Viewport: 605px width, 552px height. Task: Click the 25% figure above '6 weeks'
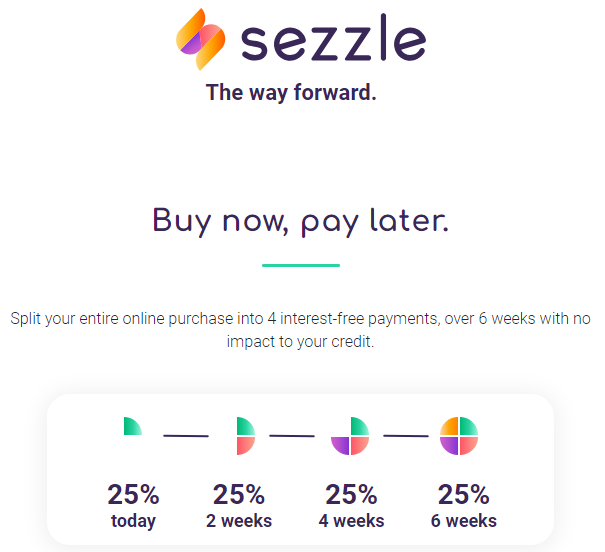[463, 495]
